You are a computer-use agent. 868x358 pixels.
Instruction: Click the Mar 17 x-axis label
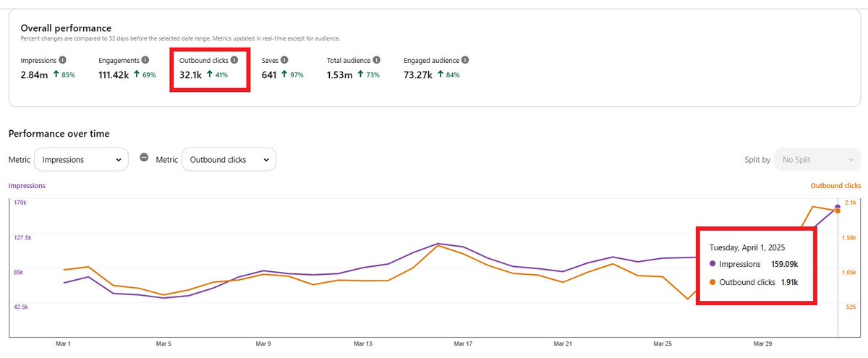(x=463, y=344)
